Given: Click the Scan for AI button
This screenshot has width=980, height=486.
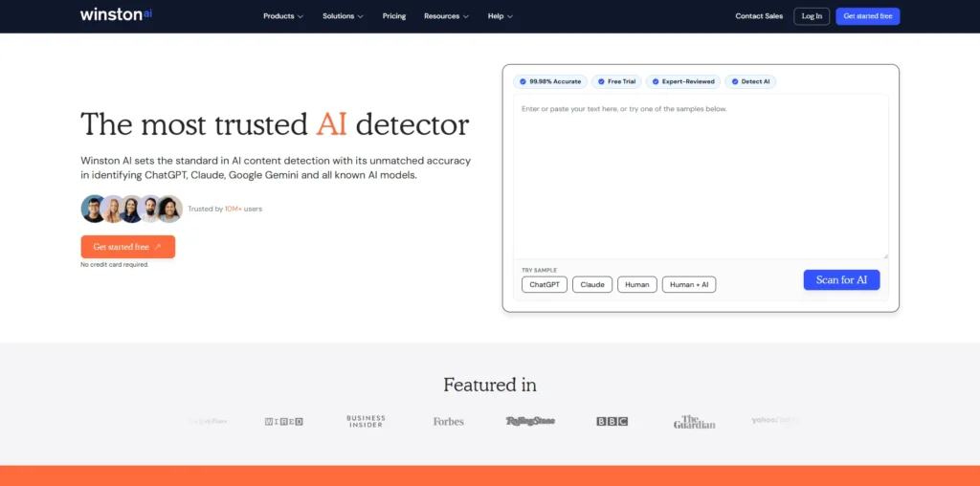Looking at the screenshot, I should [841, 280].
